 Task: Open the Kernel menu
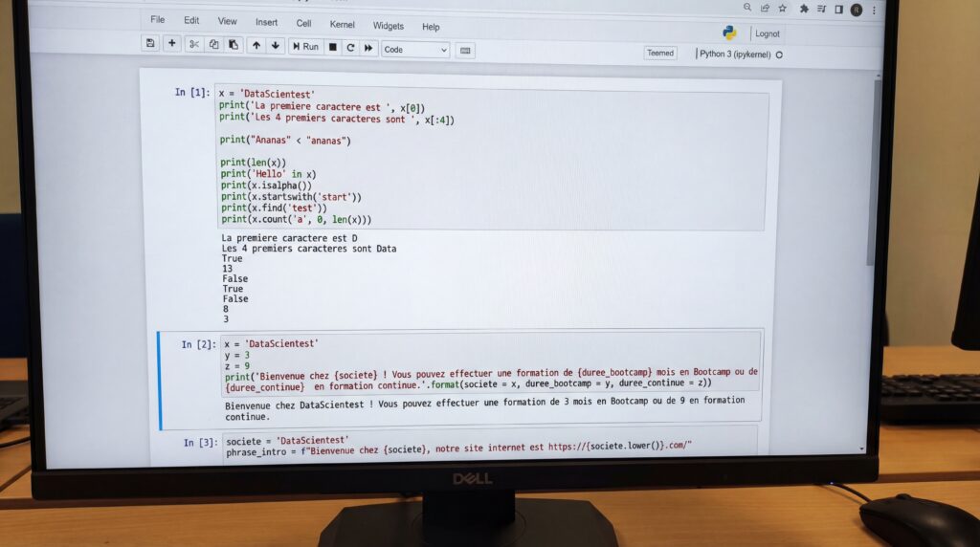pos(342,24)
